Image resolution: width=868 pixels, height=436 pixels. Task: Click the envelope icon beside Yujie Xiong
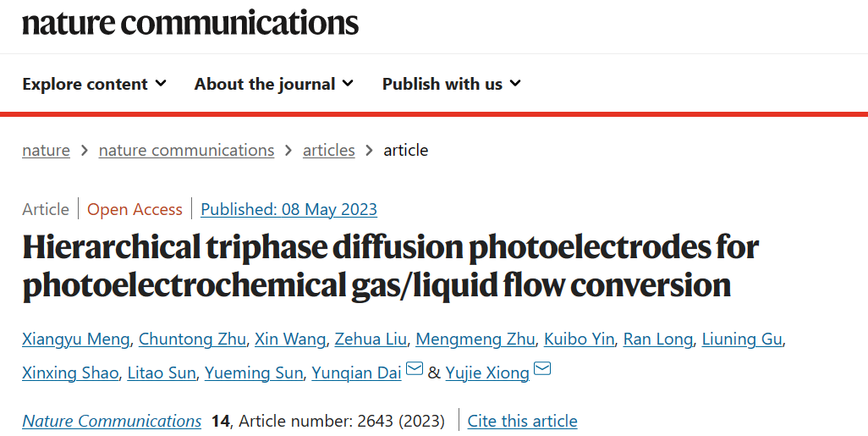[x=542, y=369]
